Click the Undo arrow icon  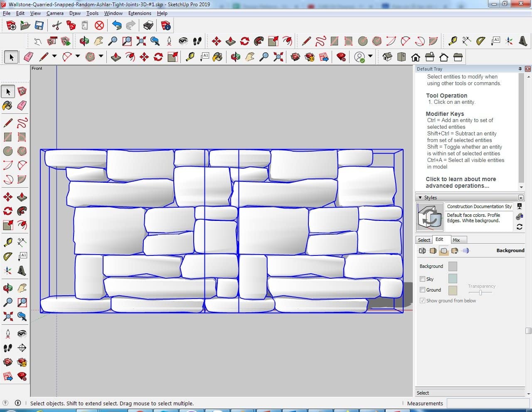[x=117, y=26]
